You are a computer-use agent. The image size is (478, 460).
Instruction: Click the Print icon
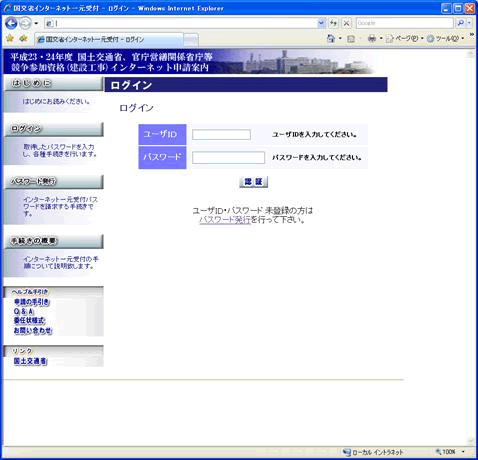(371, 39)
